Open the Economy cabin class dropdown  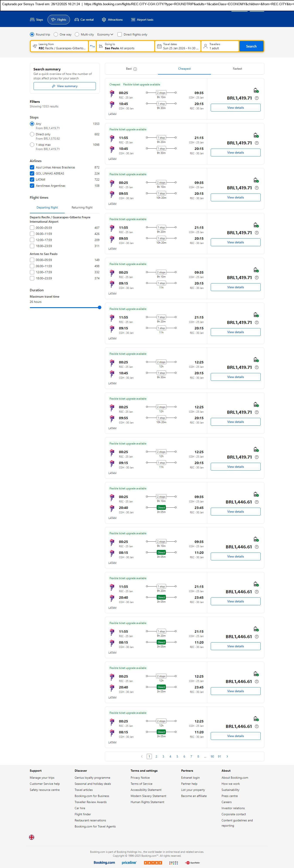coord(105,34)
